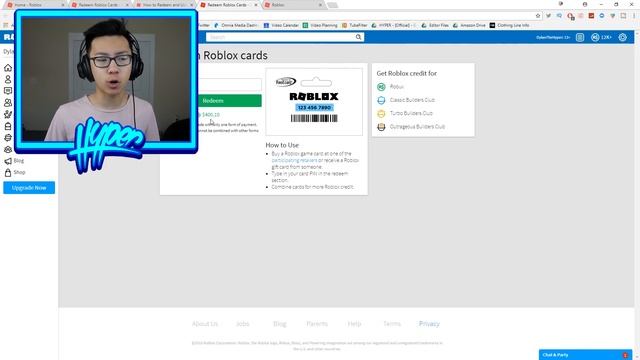This screenshot has width=640, height=360.
Task: Open the Chrome three-dot menu
Action: click(634, 16)
